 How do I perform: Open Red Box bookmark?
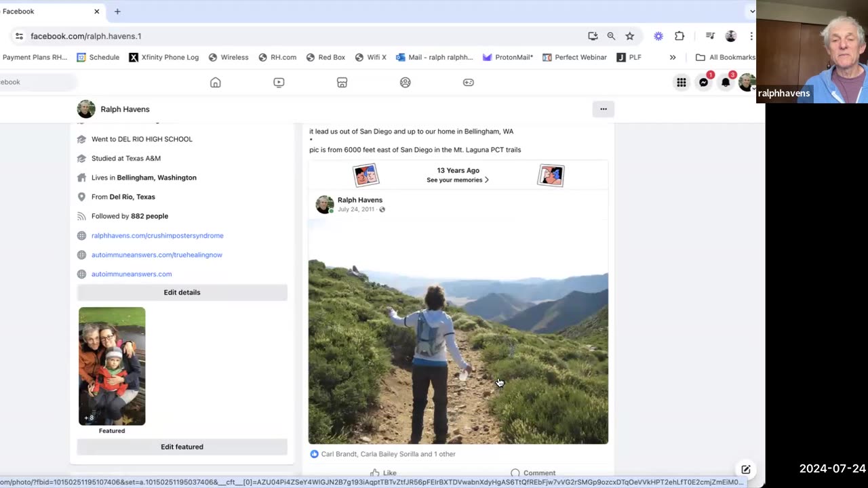point(325,58)
